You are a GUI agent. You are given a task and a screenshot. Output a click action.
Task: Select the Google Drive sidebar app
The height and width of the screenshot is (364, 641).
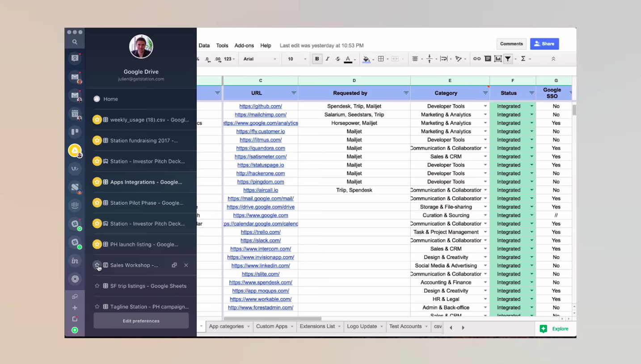[75, 151]
